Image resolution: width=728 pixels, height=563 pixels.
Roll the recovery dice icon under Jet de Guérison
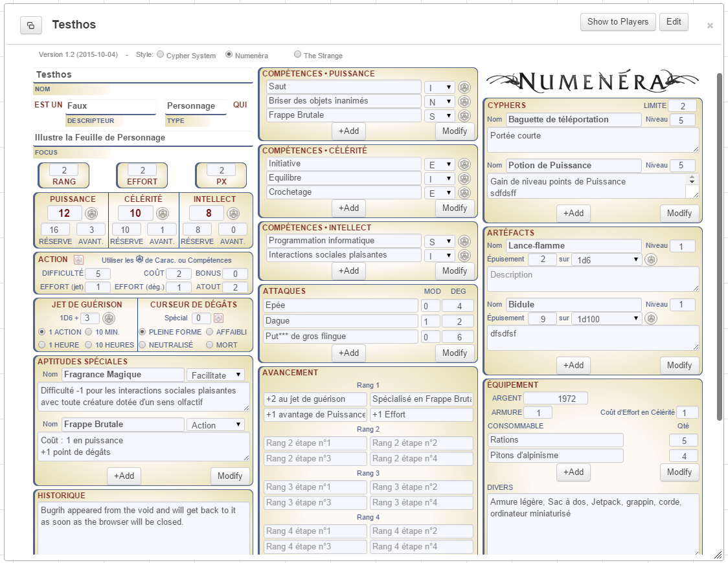pos(109,318)
